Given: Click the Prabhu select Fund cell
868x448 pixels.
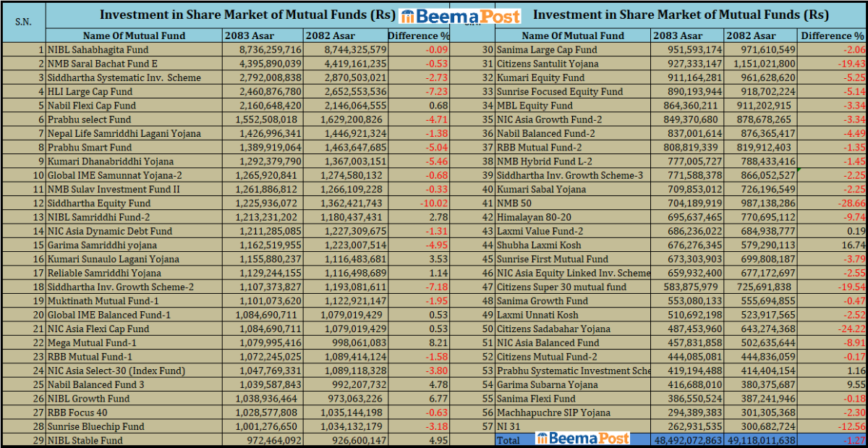Looking at the screenshot, I should (134, 119).
